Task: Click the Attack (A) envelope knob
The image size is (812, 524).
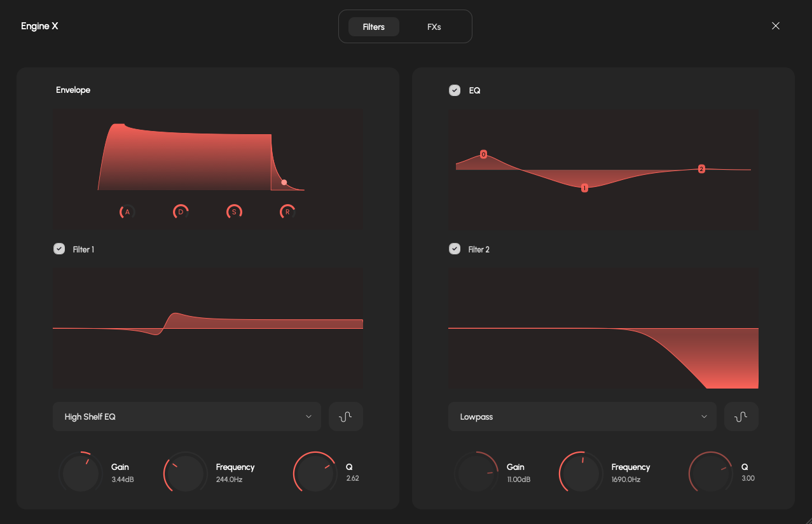Action: tap(127, 212)
